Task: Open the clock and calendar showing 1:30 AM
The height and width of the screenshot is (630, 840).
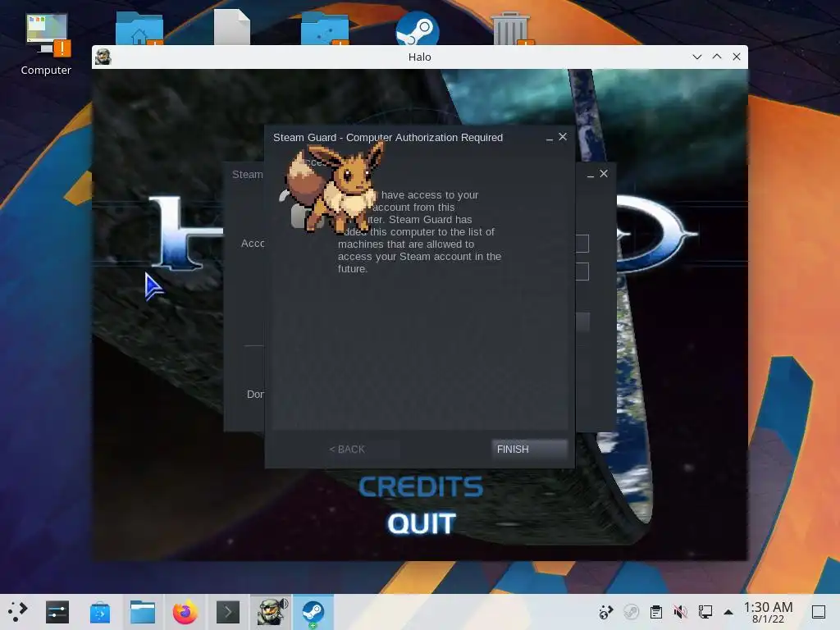Action: pos(768,612)
